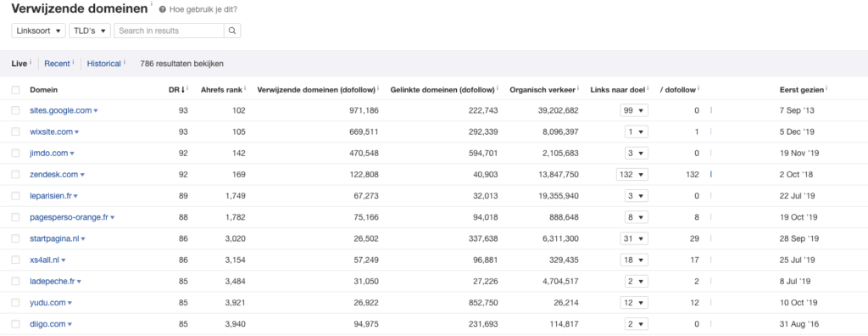Switch to the Recent tab
The width and height of the screenshot is (868, 336).
(57, 64)
